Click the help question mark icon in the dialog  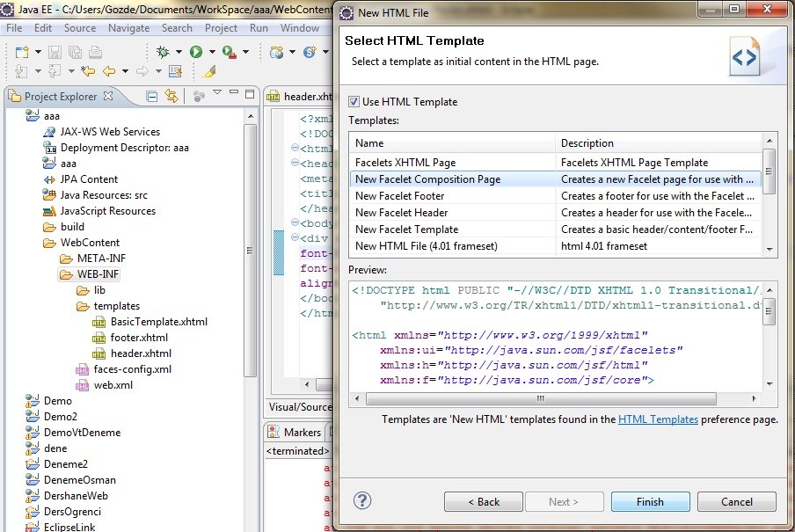click(x=362, y=501)
